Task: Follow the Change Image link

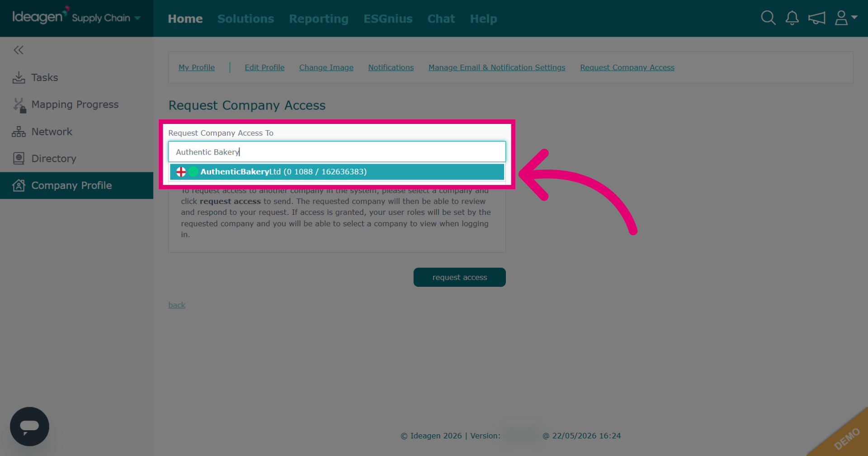Action: coord(326,67)
